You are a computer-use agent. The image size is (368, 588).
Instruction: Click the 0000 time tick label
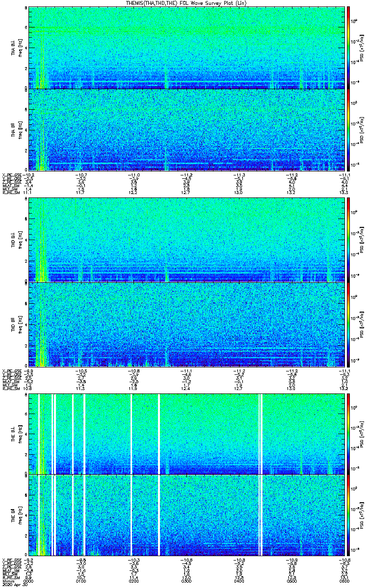tap(29, 581)
